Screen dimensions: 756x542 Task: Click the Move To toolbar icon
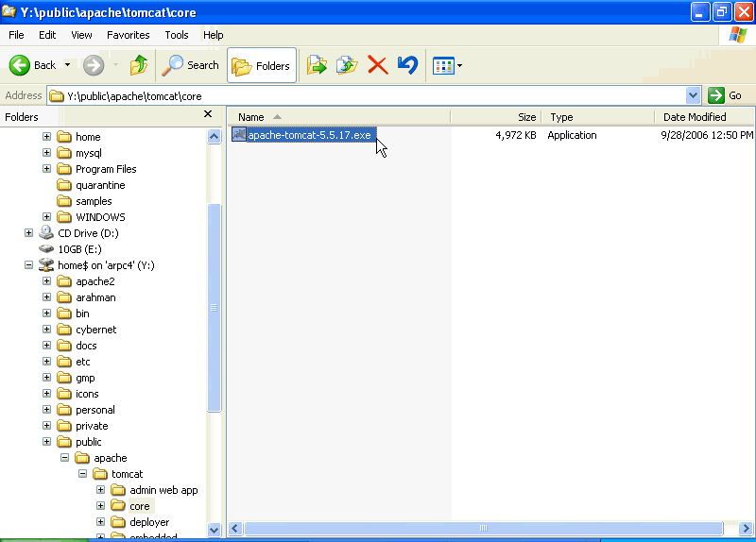point(317,65)
